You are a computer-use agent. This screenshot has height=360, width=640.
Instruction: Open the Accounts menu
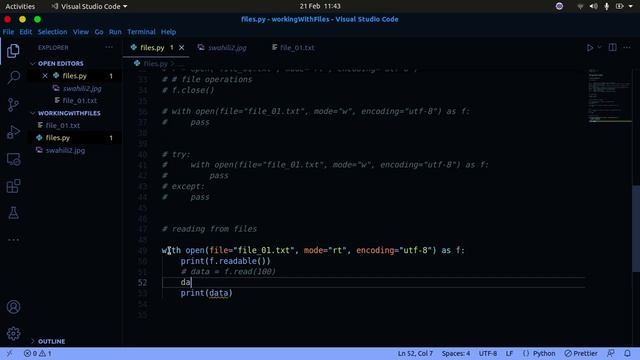tap(13, 307)
